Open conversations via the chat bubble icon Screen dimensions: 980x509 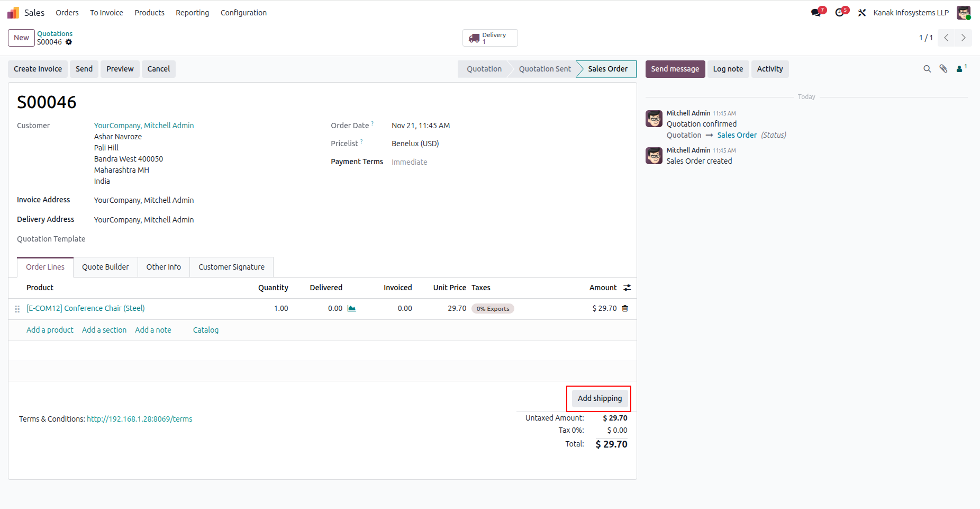pyautogui.click(x=815, y=12)
